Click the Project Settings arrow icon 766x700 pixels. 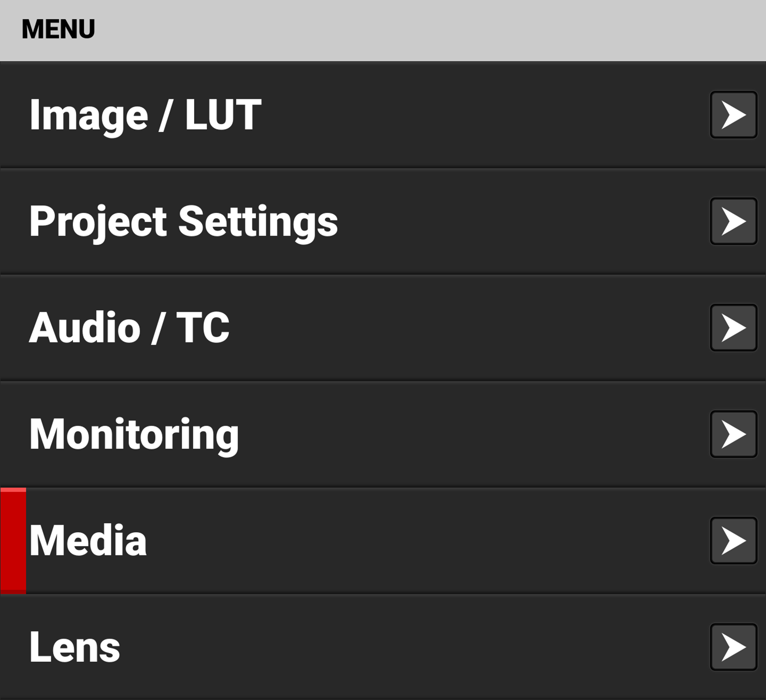(733, 221)
